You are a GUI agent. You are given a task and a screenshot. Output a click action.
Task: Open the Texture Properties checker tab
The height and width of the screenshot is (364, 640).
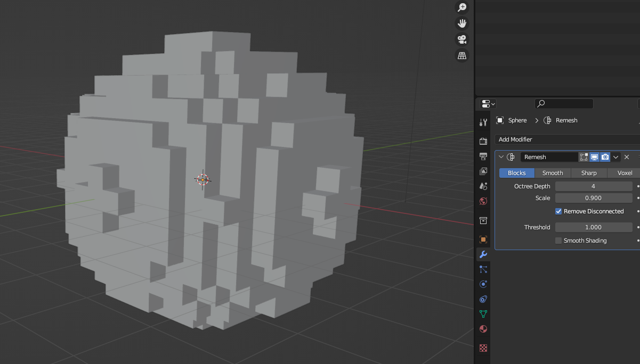[x=482, y=348]
